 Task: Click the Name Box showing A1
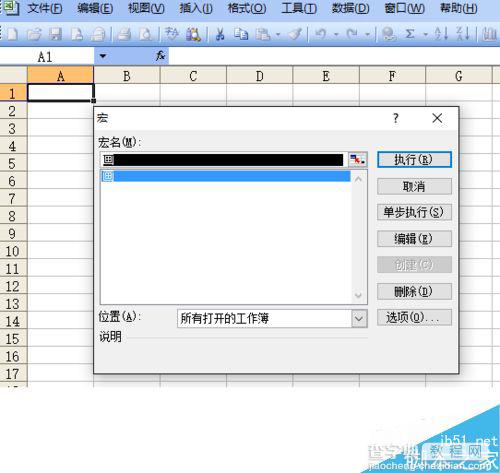[x=47, y=56]
